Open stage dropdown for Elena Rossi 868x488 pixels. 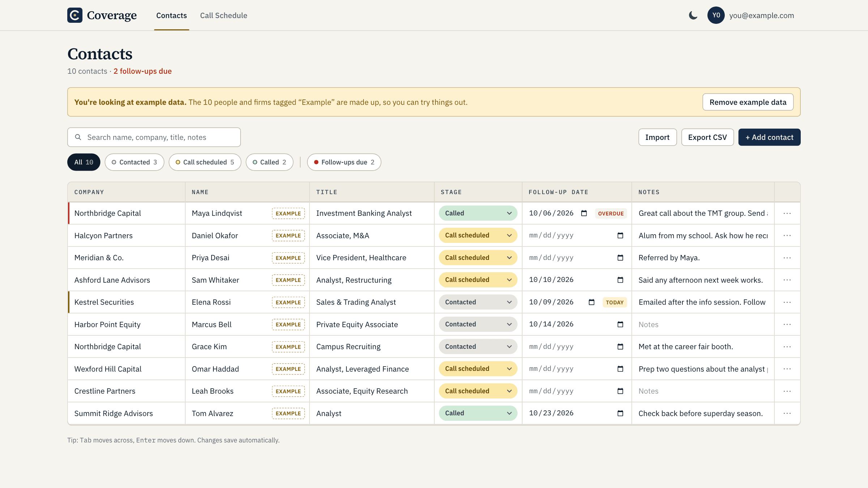point(478,302)
